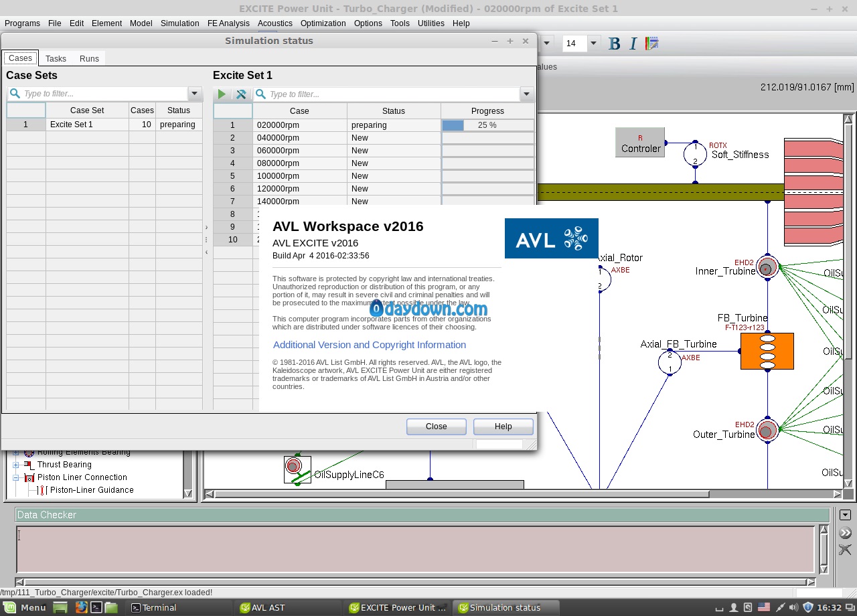Click the Case Sets filter field
Screen dimensions: 857x616
coord(98,94)
